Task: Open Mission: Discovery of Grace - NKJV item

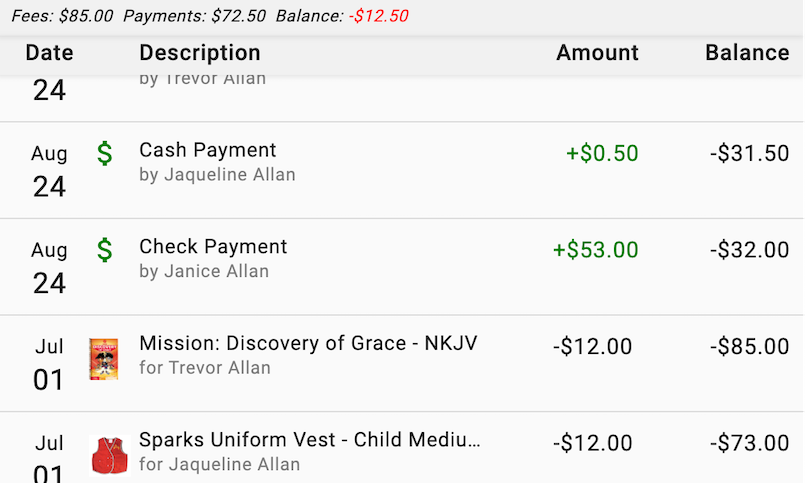Action: [308, 343]
